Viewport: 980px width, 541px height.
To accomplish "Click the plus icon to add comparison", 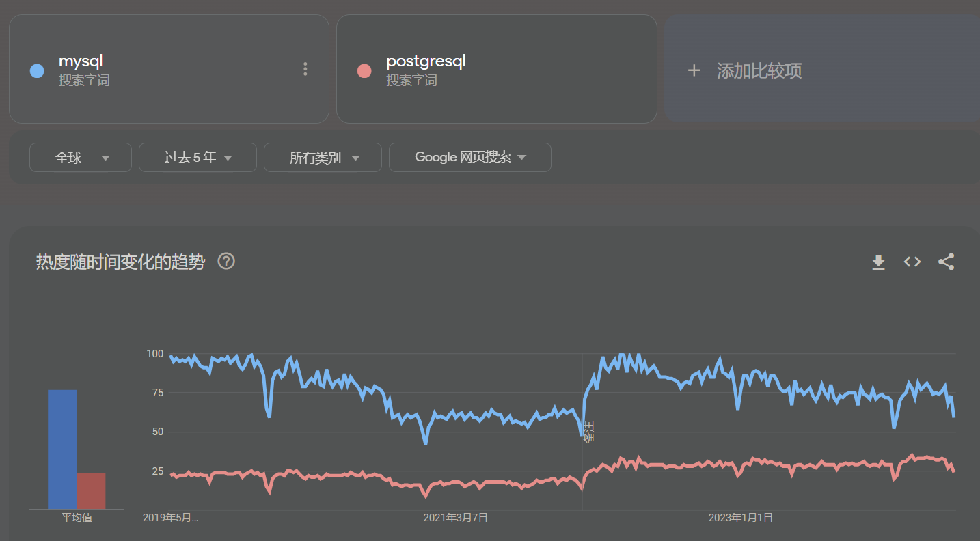I will (694, 70).
